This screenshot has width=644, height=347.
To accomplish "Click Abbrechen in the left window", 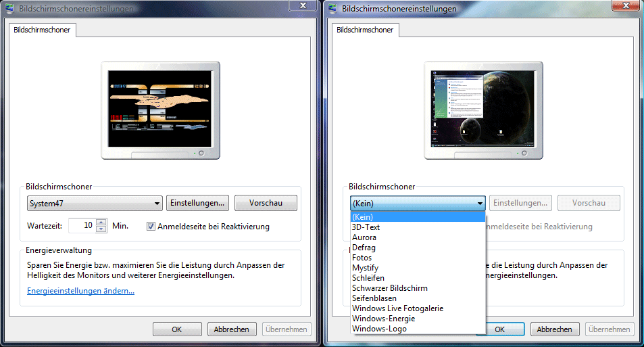I will click(x=232, y=329).
